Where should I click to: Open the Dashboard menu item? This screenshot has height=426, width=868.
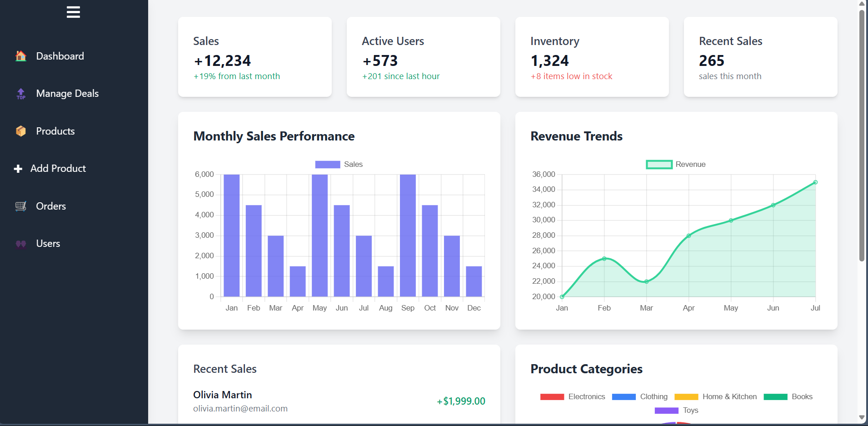pos(60,56)
